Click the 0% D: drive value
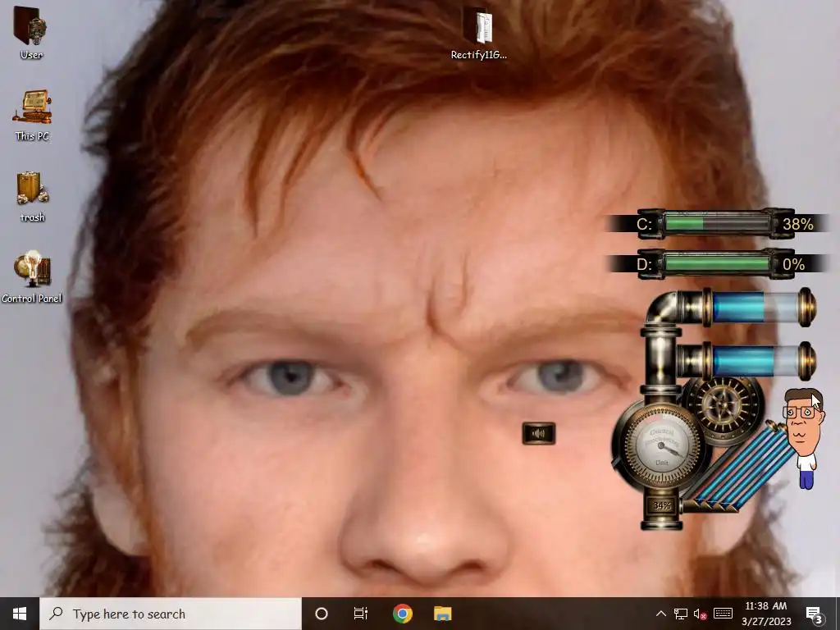The width and height of the screenshot is (840, 630). pos(793,264)
